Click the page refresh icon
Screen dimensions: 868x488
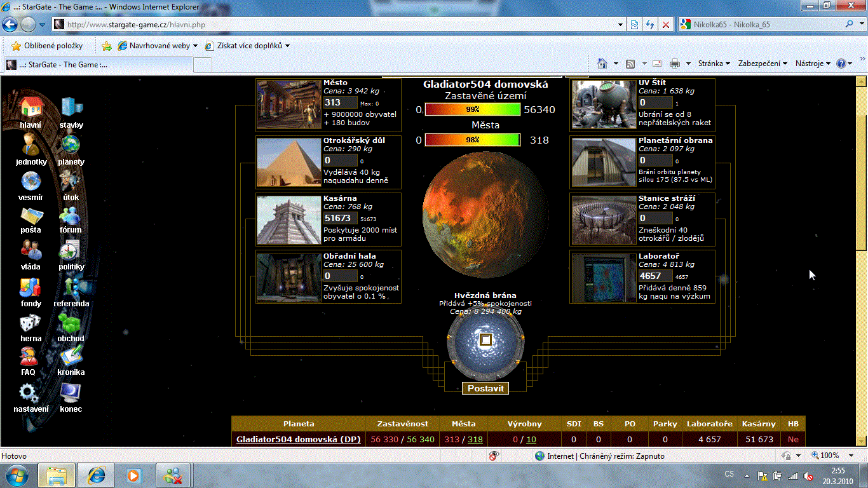[649, 25]
